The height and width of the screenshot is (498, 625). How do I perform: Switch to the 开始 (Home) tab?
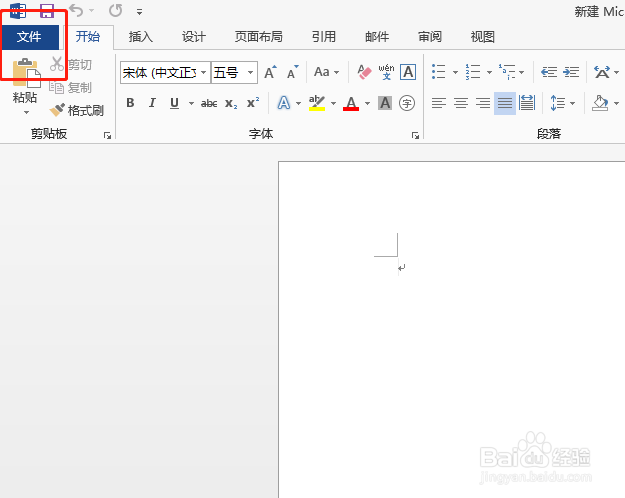[88, 37]
